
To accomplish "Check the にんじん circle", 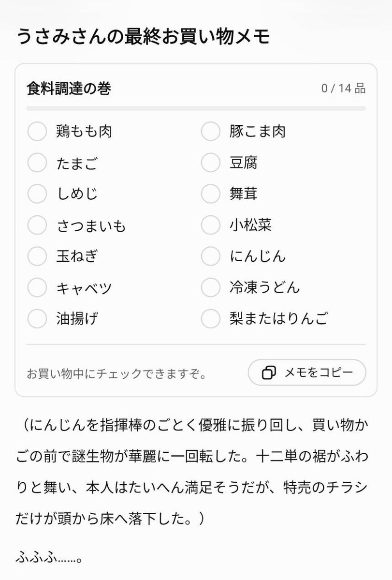I will pyautogui.click(x=211, y=256).
